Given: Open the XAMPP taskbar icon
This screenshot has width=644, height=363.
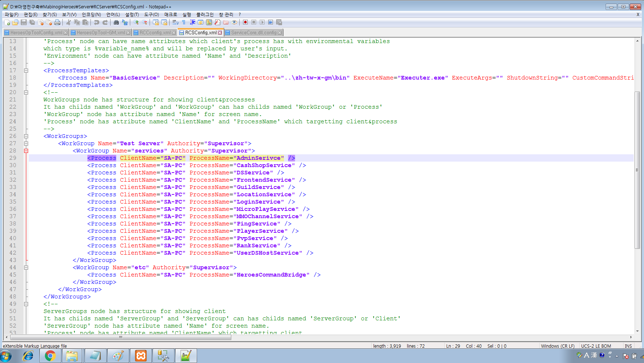Looking at the screenshot, I should (x=141, y=356).
